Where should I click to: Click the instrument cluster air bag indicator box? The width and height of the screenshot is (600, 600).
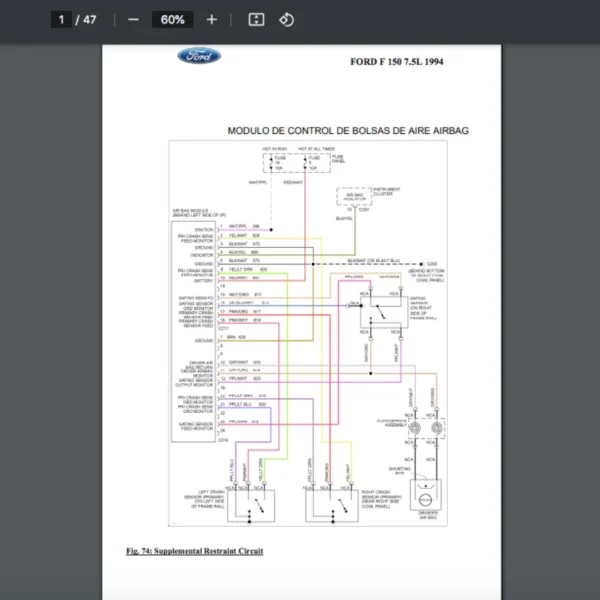(x=356, y=199)
